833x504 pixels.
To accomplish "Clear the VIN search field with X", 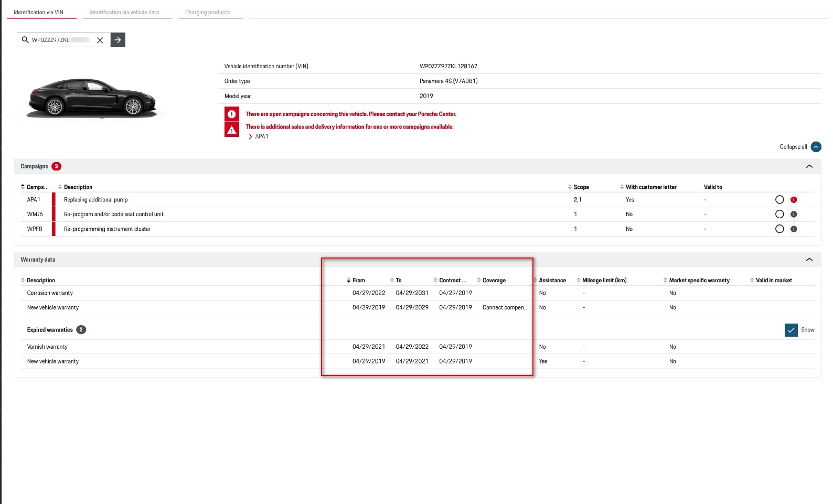I will [x=100, y=40].
